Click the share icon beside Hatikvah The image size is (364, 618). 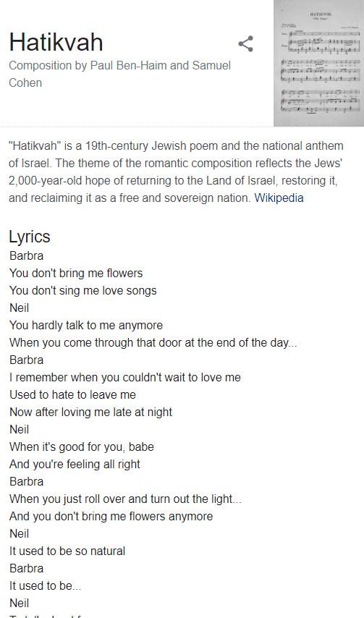[x=246, y=43]
